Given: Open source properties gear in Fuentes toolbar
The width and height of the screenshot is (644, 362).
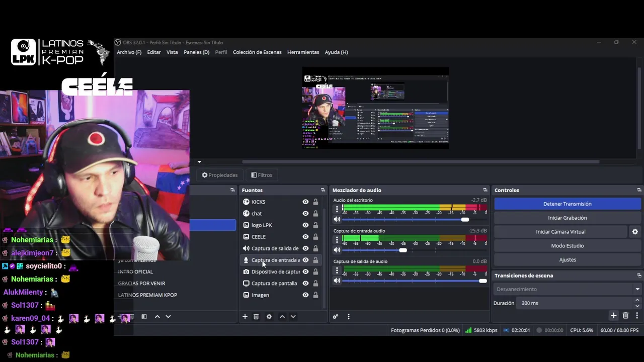Looking at the screenshot, I should (x=269, y=317).
